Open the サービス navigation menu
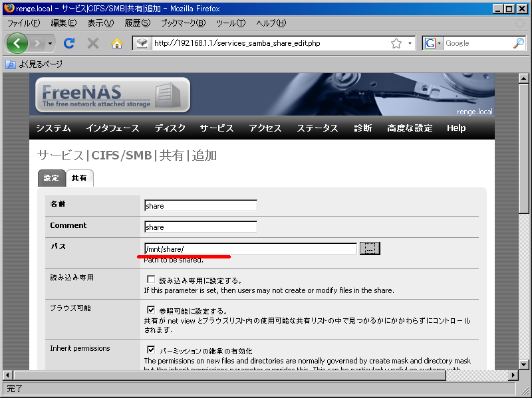 217,128
